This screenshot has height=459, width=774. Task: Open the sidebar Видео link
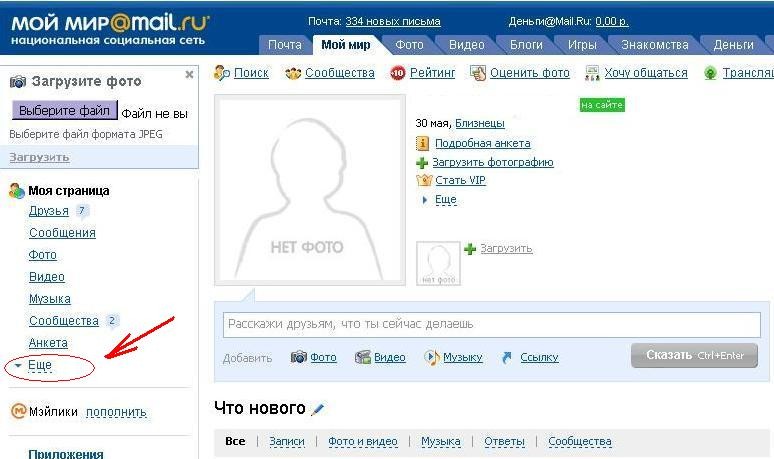coord(47,277)
